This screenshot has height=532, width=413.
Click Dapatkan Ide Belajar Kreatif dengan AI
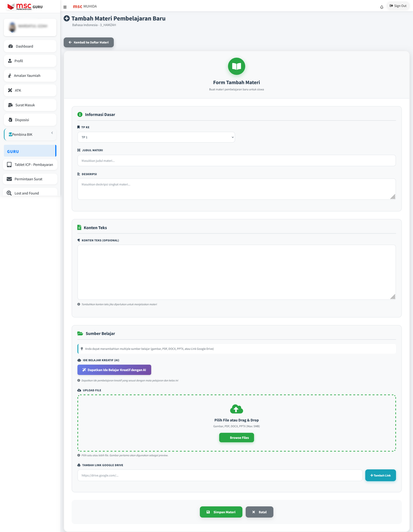pos(114,370)
